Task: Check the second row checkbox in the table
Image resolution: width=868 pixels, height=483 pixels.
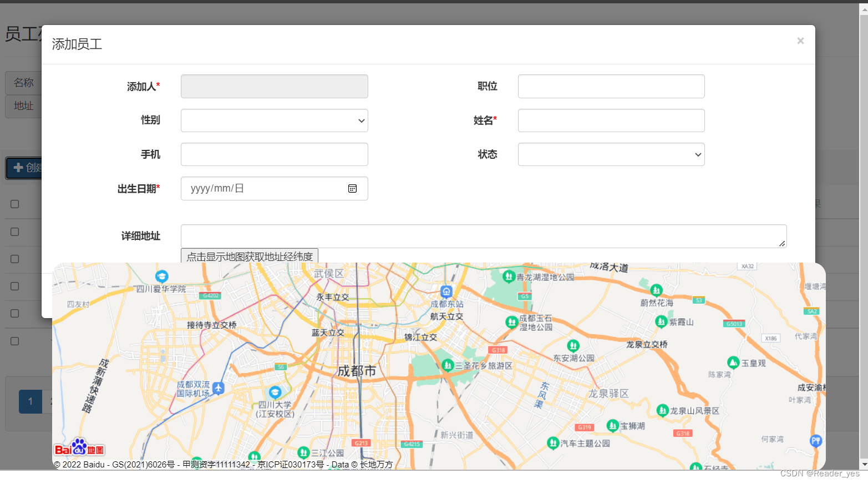Action: [15, 259]
